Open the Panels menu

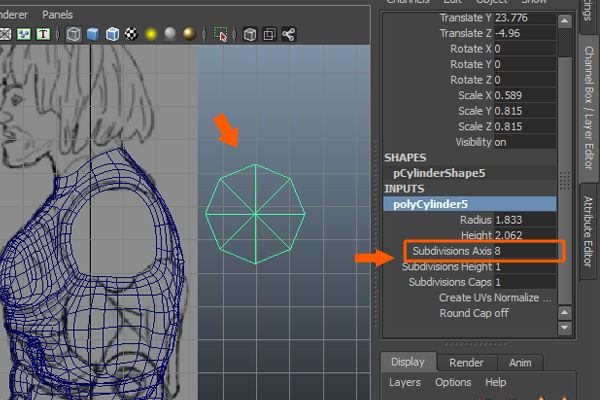(57, 15)
